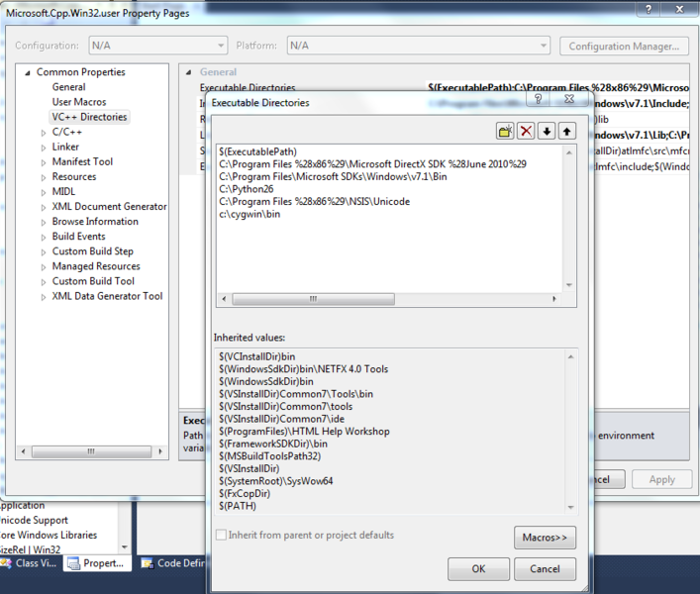
Task: Open Configuration Manager
Action: click(x=624, y=47)
